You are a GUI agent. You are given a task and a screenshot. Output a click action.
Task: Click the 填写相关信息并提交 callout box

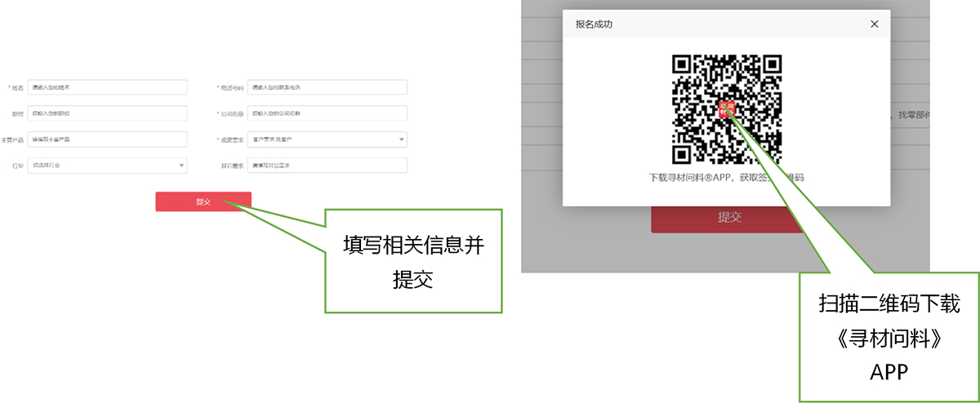click(x=413, y=261)
